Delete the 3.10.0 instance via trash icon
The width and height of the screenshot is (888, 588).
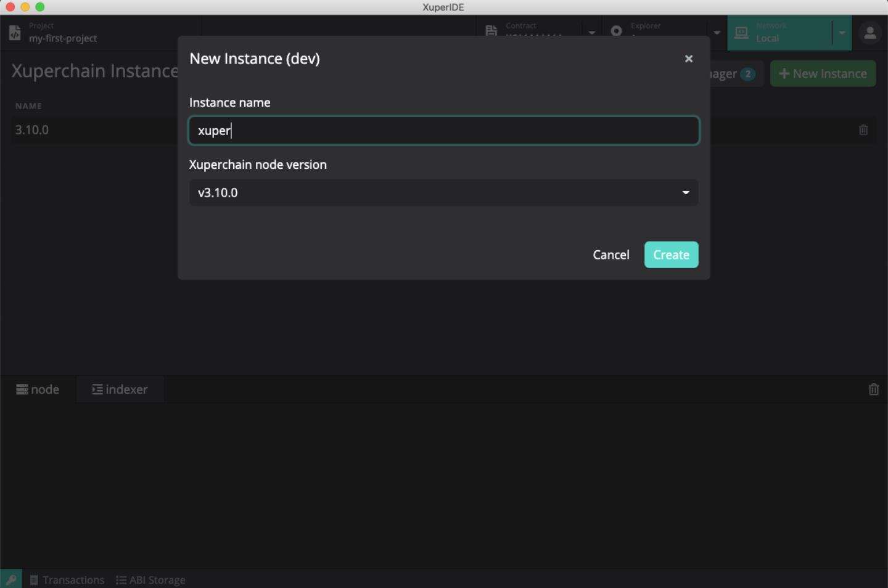click(x=863, y=130)
